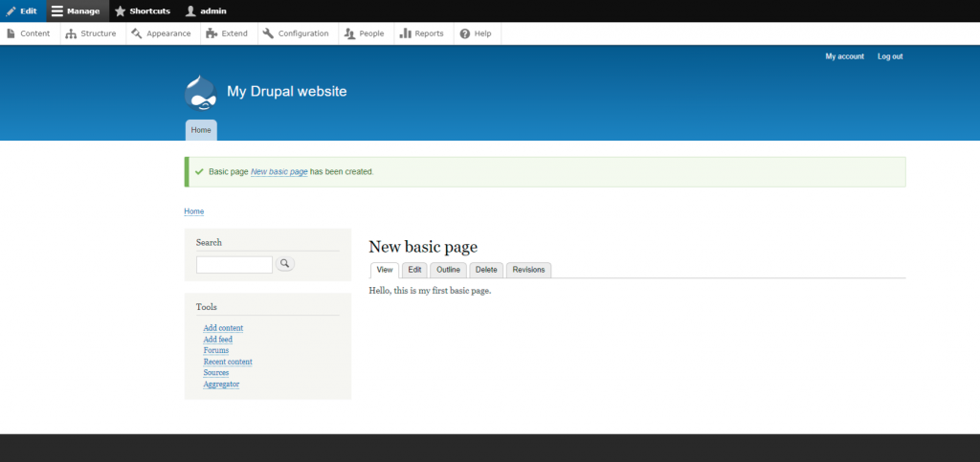Image resolution: width=980 pixels, height=462 pixels.
Task: Open the Reports menu
Action: coord(421,33)
